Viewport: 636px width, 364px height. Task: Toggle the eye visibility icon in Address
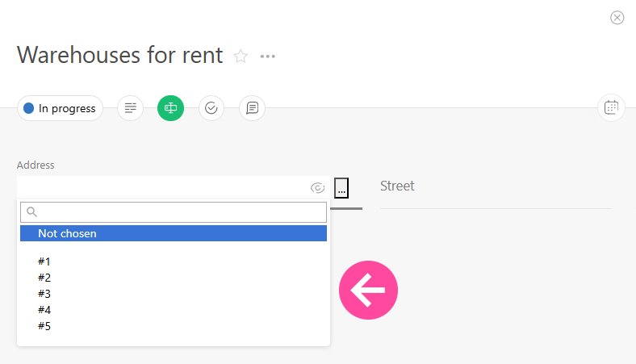click(x=318, y=188)
